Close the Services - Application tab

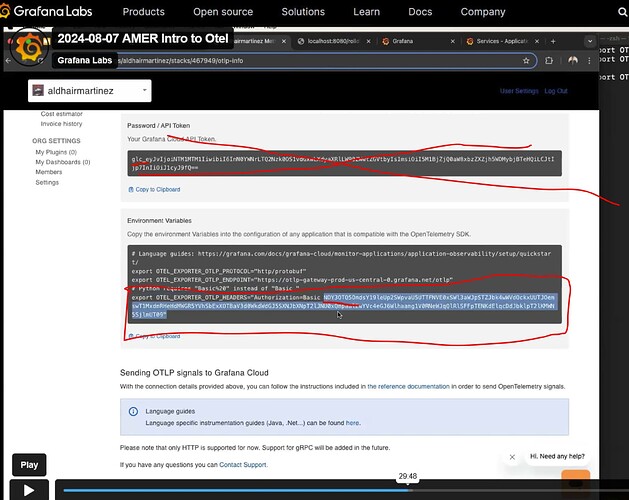[x=537, y=41]
